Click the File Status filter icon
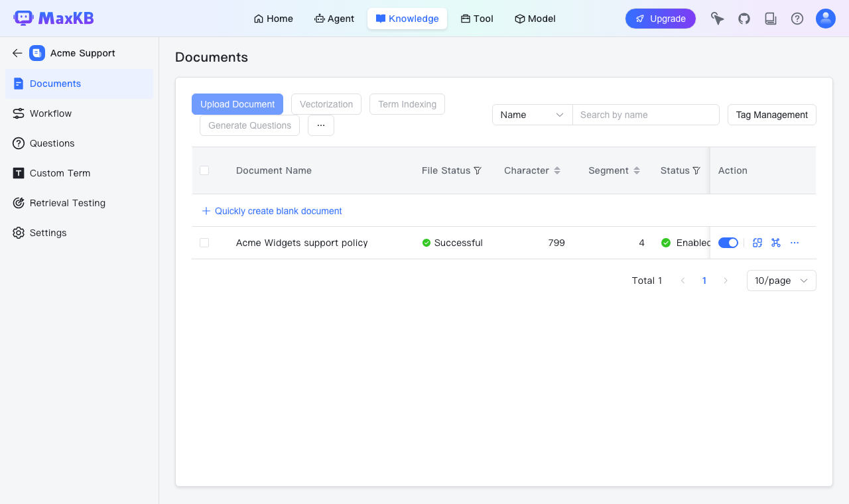The width and height of the screenshot is (849, 504). [x=477, y=170]
